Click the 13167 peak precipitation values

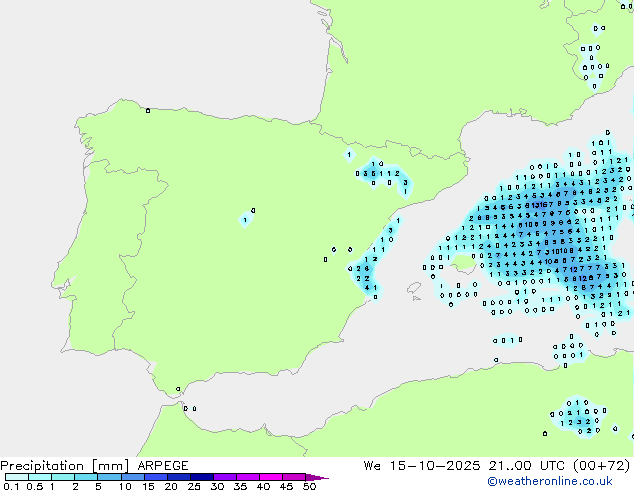click(x=541, y=205)
